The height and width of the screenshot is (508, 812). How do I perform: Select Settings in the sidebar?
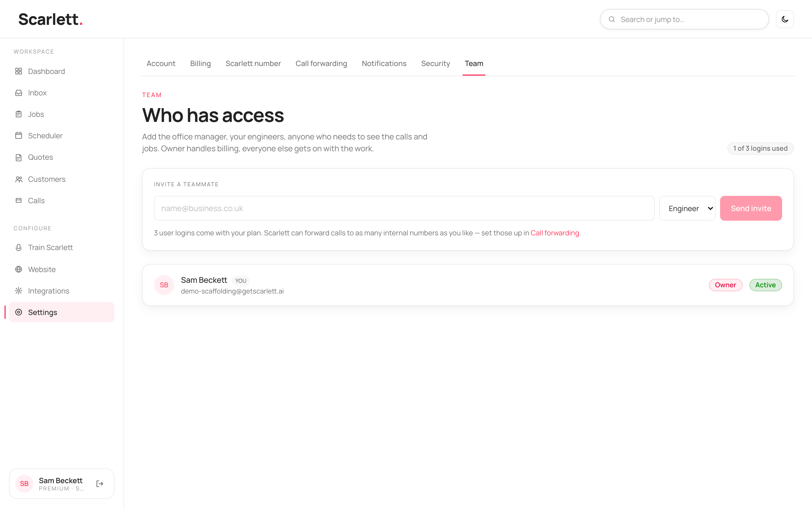[62, 312]
